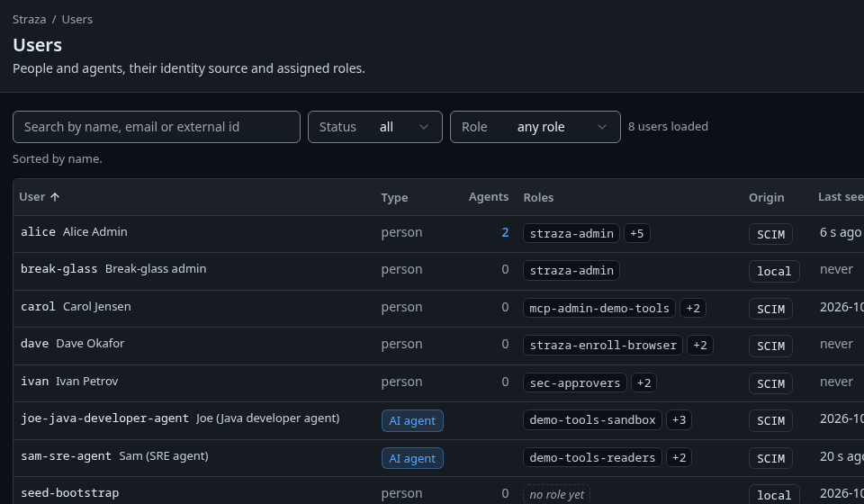Click the SCIM badge in joe-java-developer-agent's row
The height and width of the screenshot is (504, 864).
(x=770, y=421)
